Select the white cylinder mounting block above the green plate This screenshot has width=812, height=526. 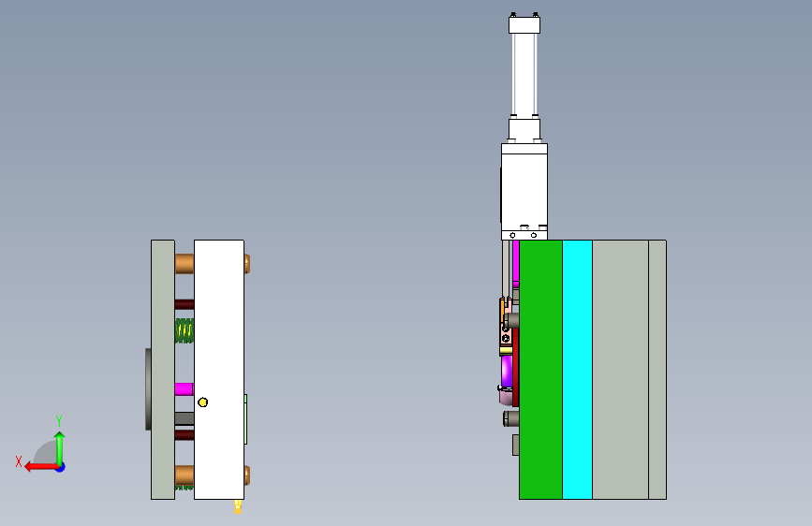coord(524,192)
